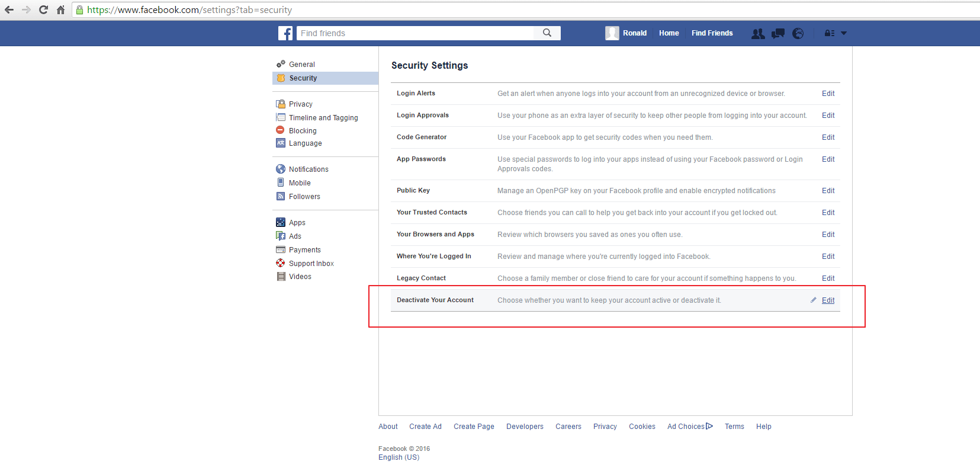Click Ronald's profile picture thumbnail
The height and width of the screenshot is (474, 980).
point(612,33)
